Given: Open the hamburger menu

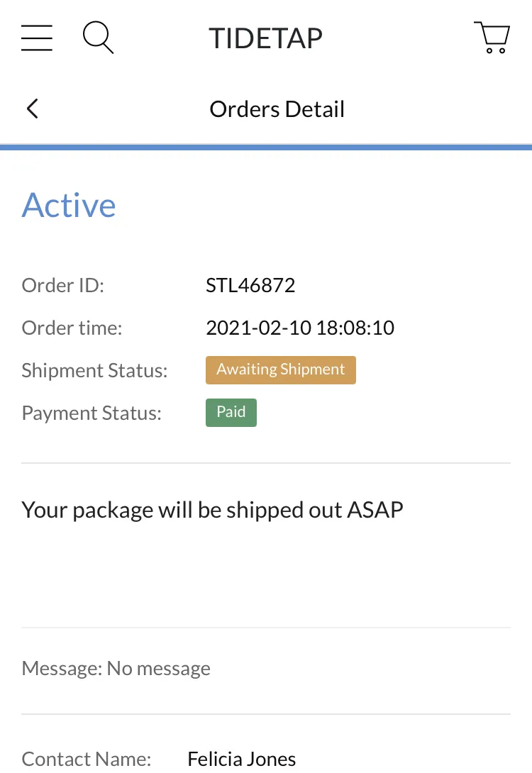Looking at the screenshot, I should (37, 38).
